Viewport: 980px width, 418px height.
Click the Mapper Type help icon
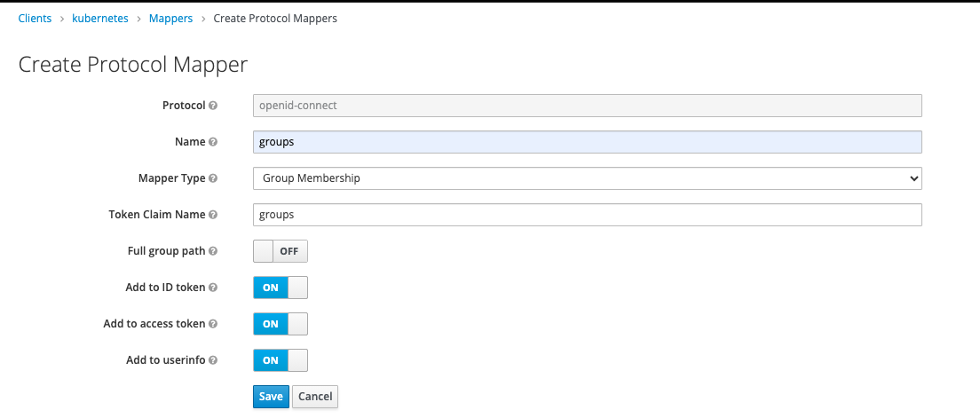point(213,178)
